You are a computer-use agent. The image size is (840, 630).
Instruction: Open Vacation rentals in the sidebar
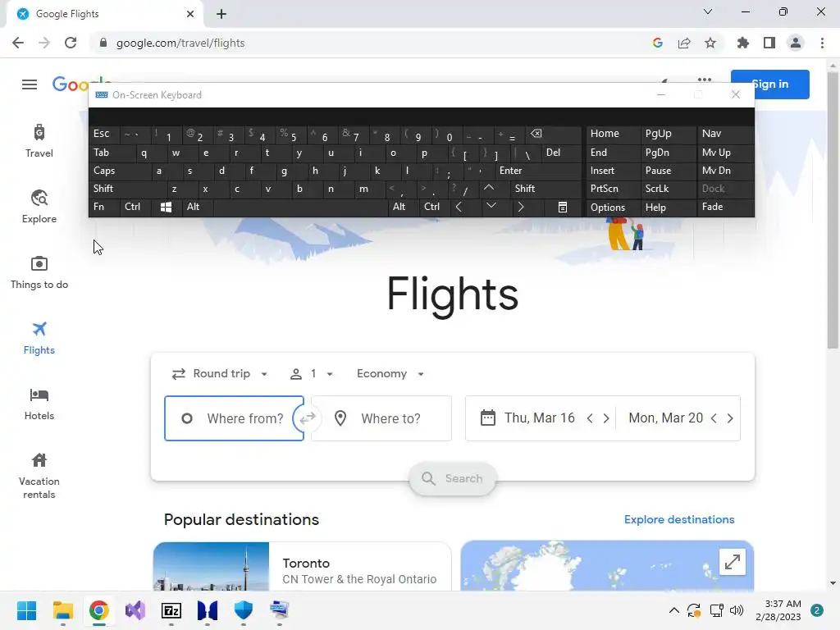[x=39, y=476]
